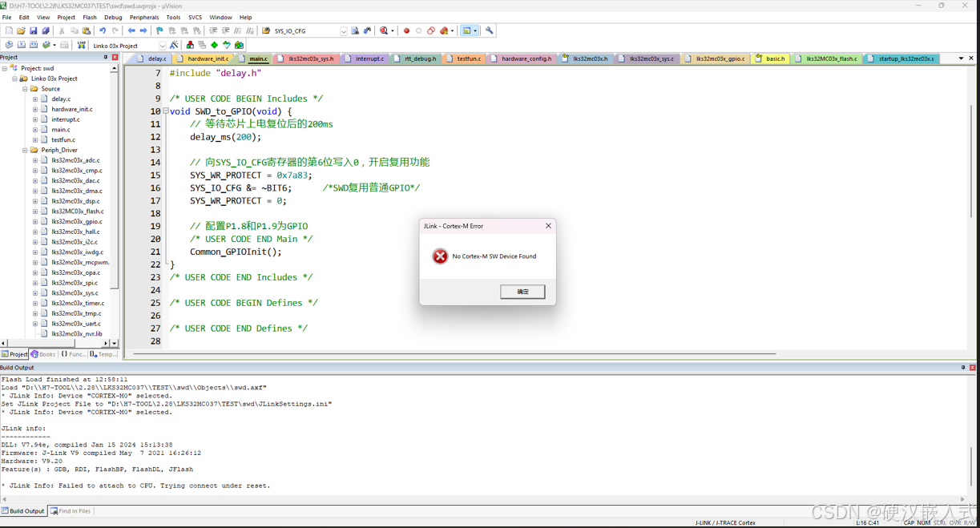Navigate backward with the blue left arrow
The image size is (980, 528).
pyautogui.click(x=131, y=31)
